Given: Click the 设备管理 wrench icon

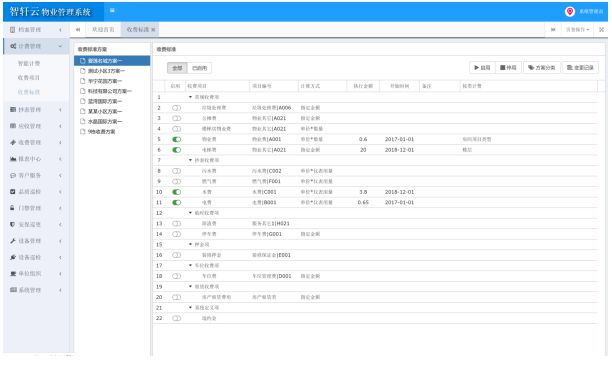Looking at the screenshot, I should pyautogui.click(x=13, y=241).
